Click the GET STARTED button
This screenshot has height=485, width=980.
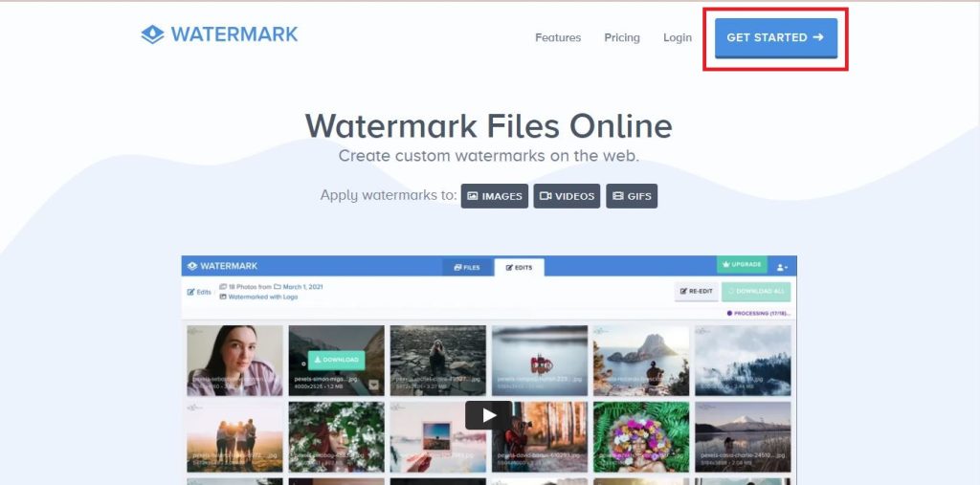[775, 38]
